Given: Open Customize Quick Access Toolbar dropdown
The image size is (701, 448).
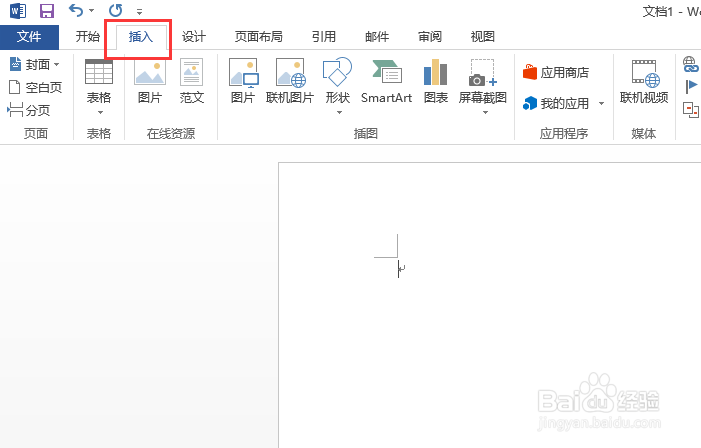Looking at the screenshot, I should pyautogui.click(x=139, y=12).
